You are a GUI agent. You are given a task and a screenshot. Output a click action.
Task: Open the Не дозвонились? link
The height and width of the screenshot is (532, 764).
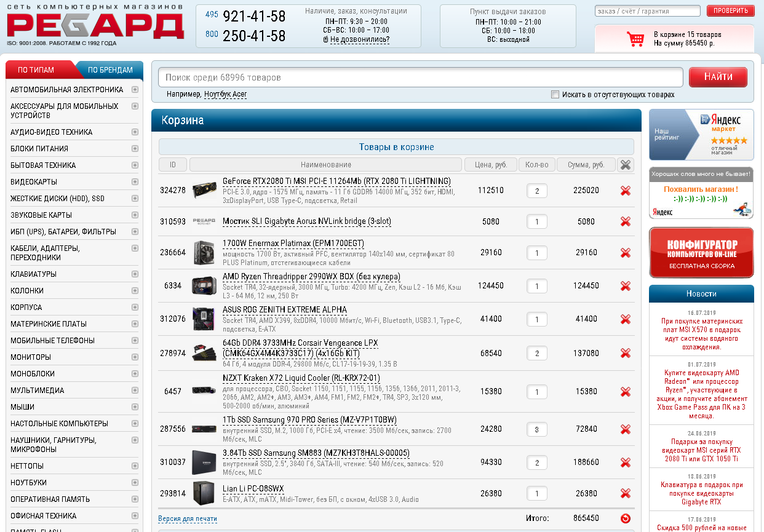pyautogui.click(x=360, y=40)
